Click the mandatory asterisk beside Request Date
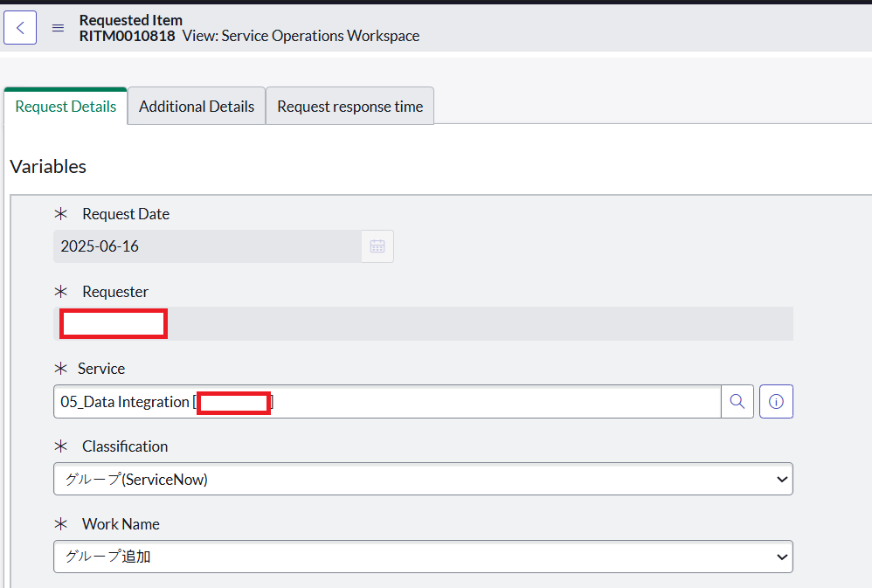This screenshot has width=872, height=588. (x=61, y=213)
